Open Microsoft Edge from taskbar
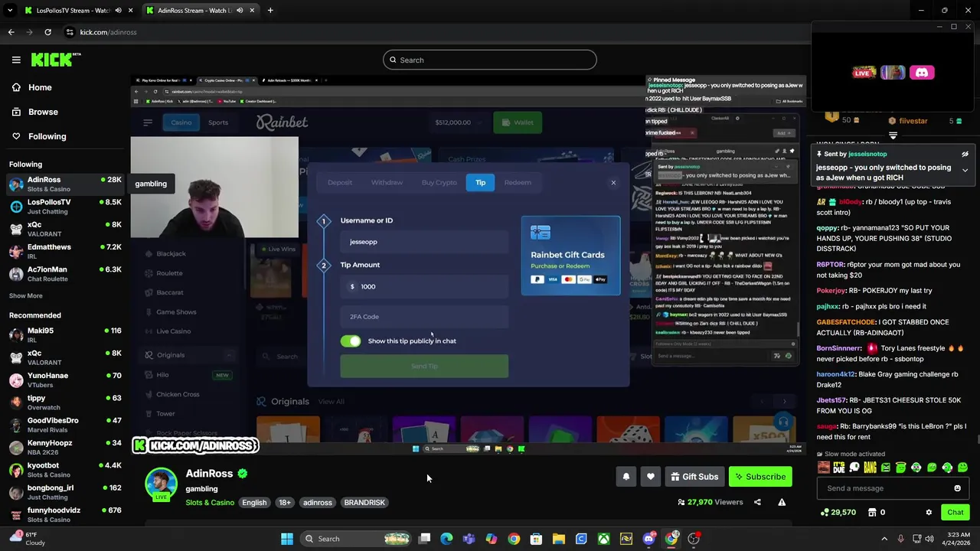This screenshot has width=980, height=551. click(446, 539)
